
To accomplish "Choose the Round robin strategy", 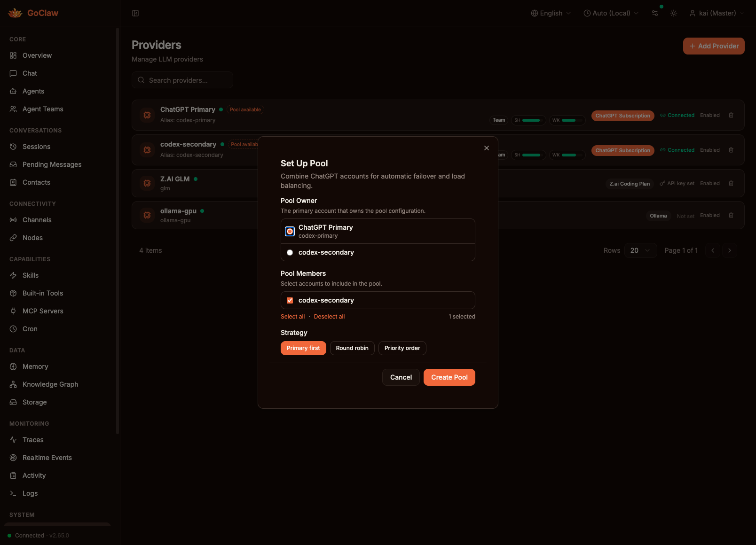I will pos(352,348).
